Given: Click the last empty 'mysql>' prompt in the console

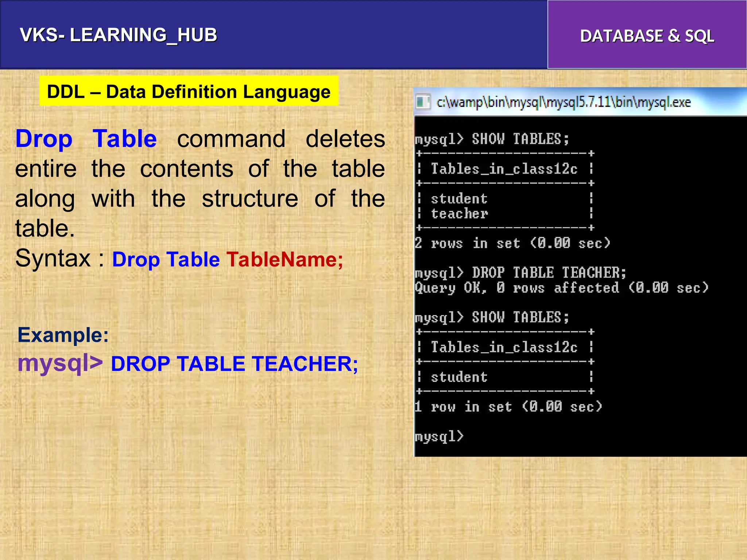Looking at the screenshot, I should coord(440,436).
